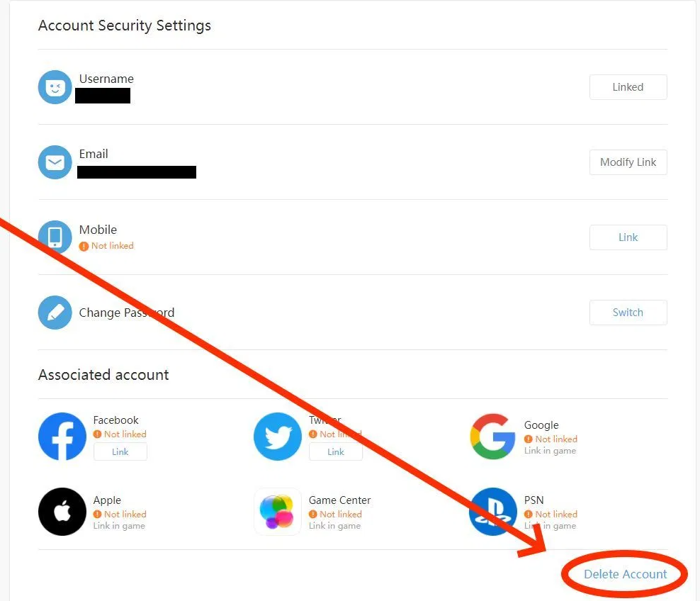The width and height of the screenshot is (700, 601).
Task: Click the Game Center bubbles icon
Action: pyautogui.click(x=278, y=511)
